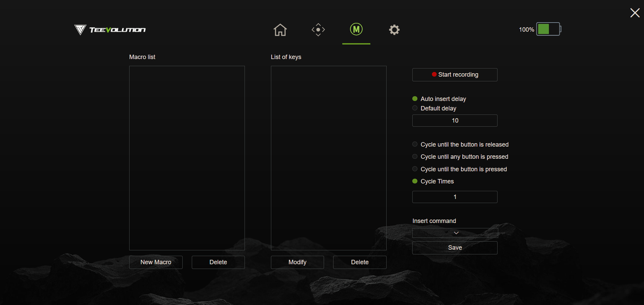Open the Home page icon

coord(280,30)
